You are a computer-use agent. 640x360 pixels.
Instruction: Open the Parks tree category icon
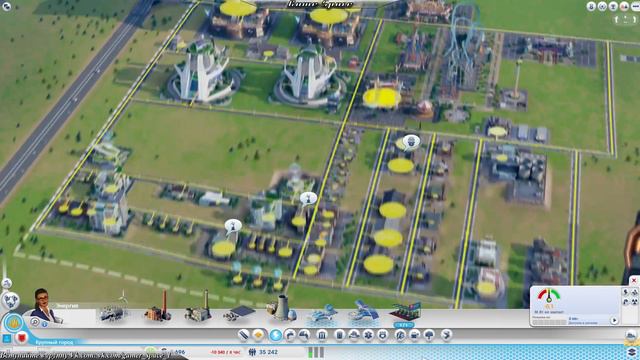[429, 335]
